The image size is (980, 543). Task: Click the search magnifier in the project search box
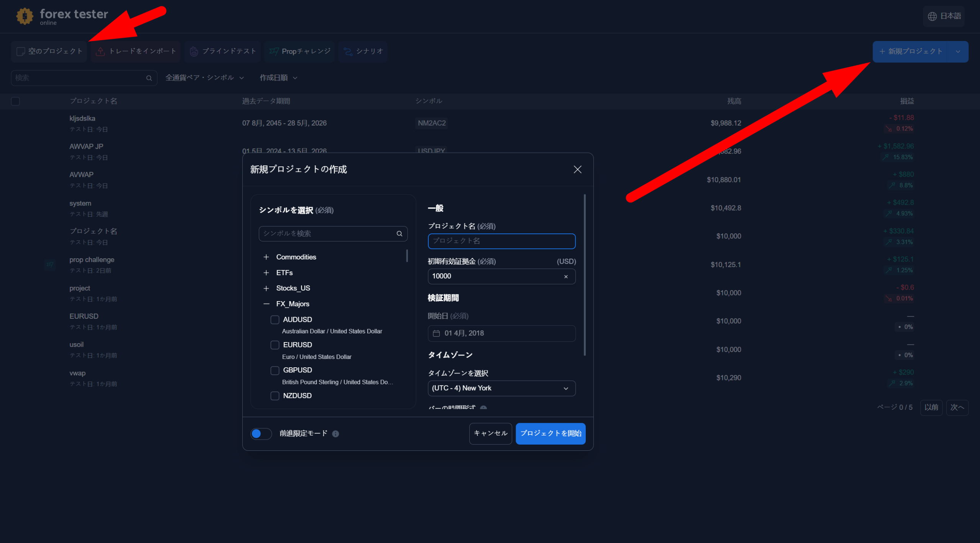pos(149,78)
